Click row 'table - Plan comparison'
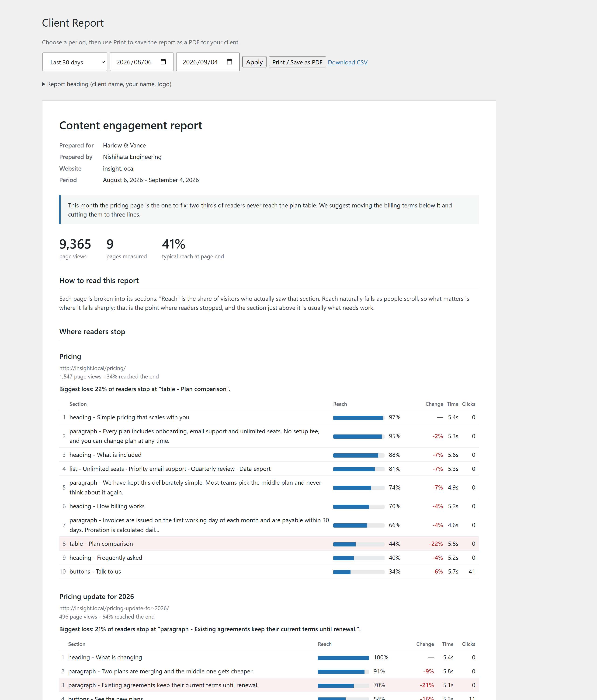The width and height of the screenshot is (597, 700). point(269,544)
